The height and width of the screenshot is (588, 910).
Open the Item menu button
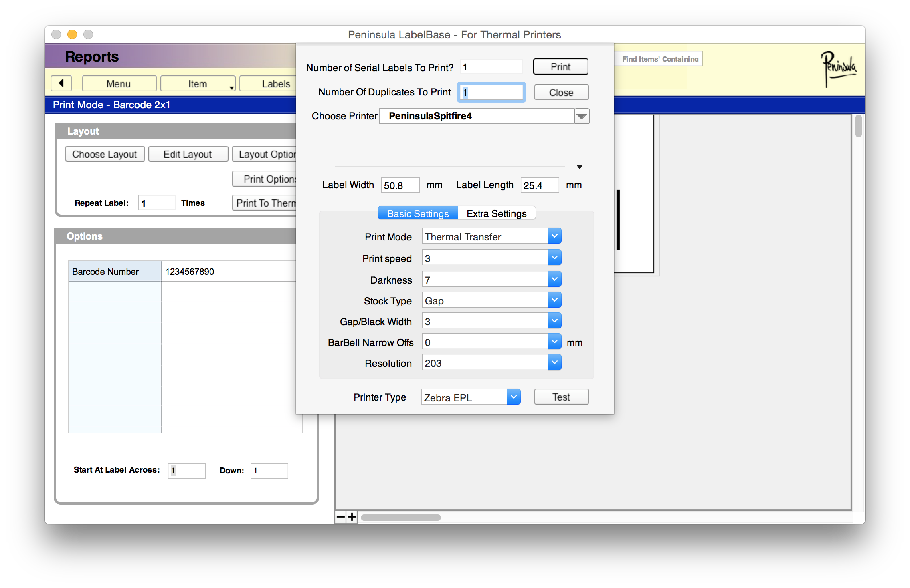pyautogui.click(x=198, y=84)
